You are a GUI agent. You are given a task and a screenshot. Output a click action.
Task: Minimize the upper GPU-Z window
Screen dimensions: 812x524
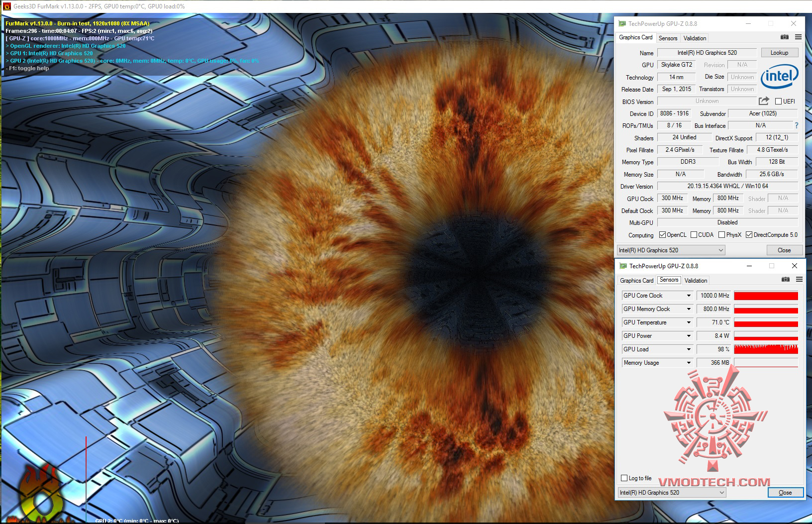coord(748,23)
